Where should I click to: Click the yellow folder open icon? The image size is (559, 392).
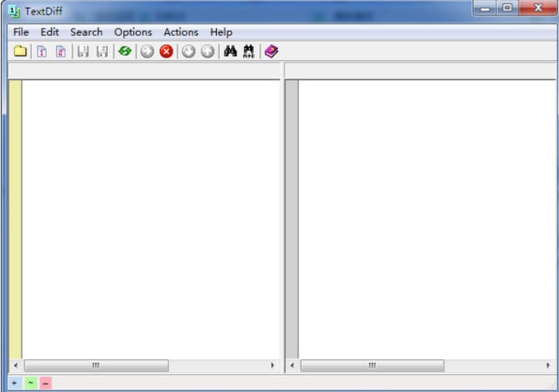click(x=20, y=52)
